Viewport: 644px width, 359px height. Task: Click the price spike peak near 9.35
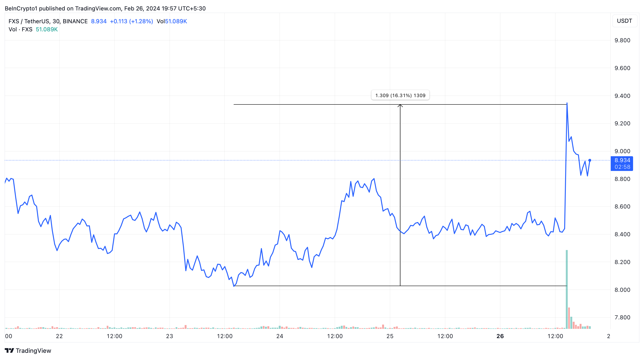tap(567, 103)
